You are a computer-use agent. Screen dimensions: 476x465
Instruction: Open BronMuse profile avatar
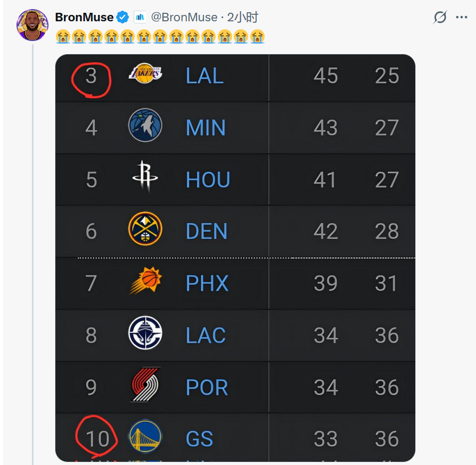(32, 25)
